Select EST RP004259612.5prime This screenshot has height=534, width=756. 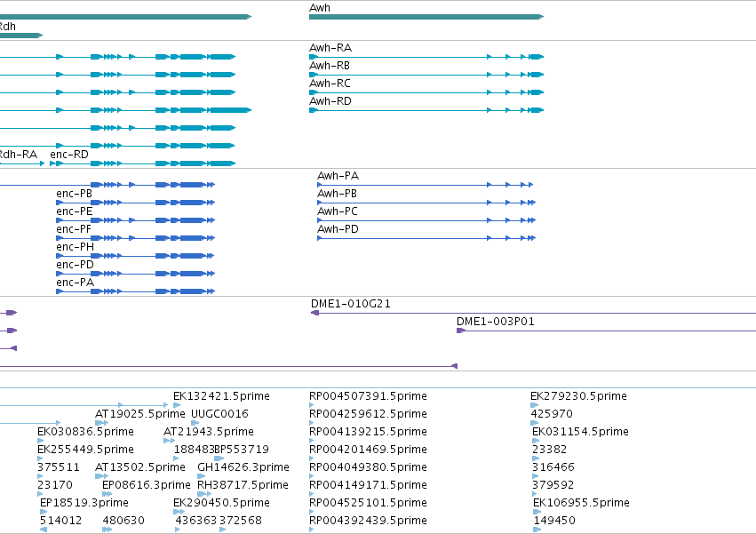point(369,414)
